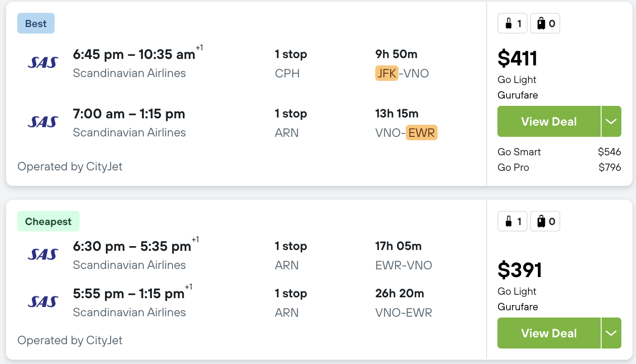This screenshot has width=636, height=364.
Task: Click the checked bag icon in the $391 card
Action: (x=541, y=221)
